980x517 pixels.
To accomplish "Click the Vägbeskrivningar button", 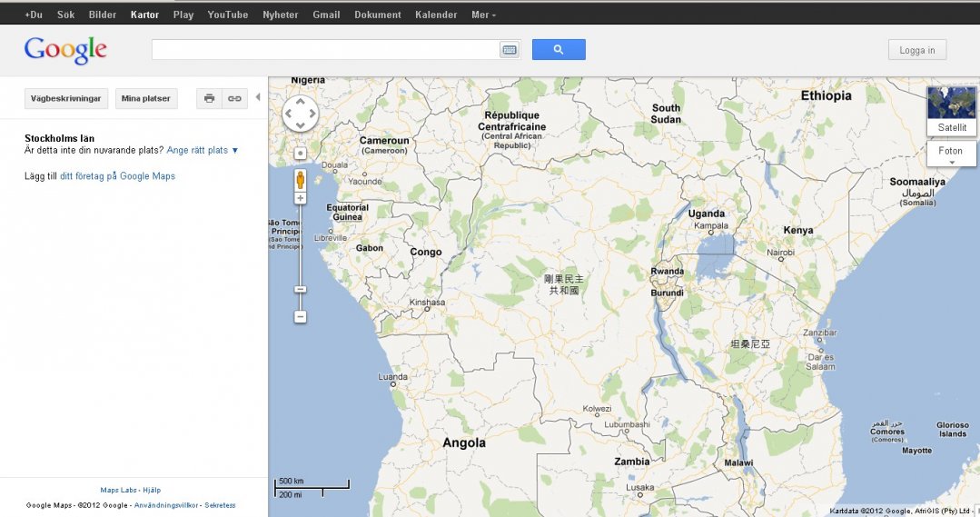I will 67,98.
